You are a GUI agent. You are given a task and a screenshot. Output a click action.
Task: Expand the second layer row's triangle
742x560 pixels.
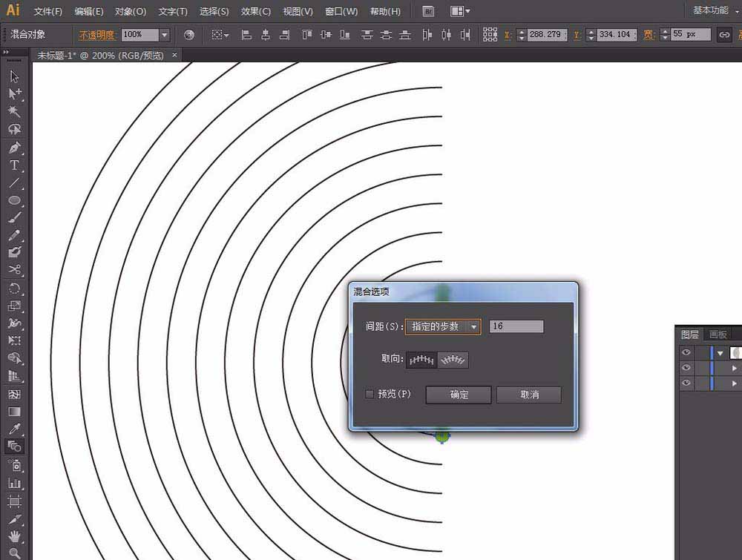[734, 368]
